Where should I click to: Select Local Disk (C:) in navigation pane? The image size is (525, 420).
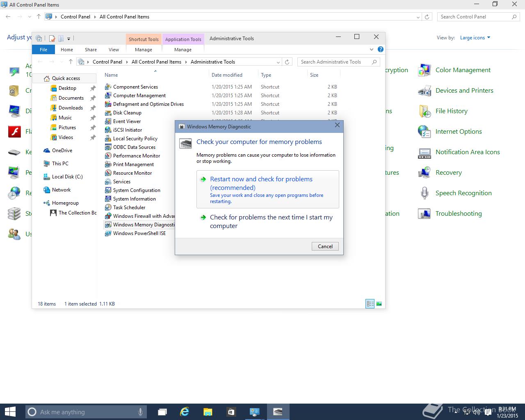(67, 177)
